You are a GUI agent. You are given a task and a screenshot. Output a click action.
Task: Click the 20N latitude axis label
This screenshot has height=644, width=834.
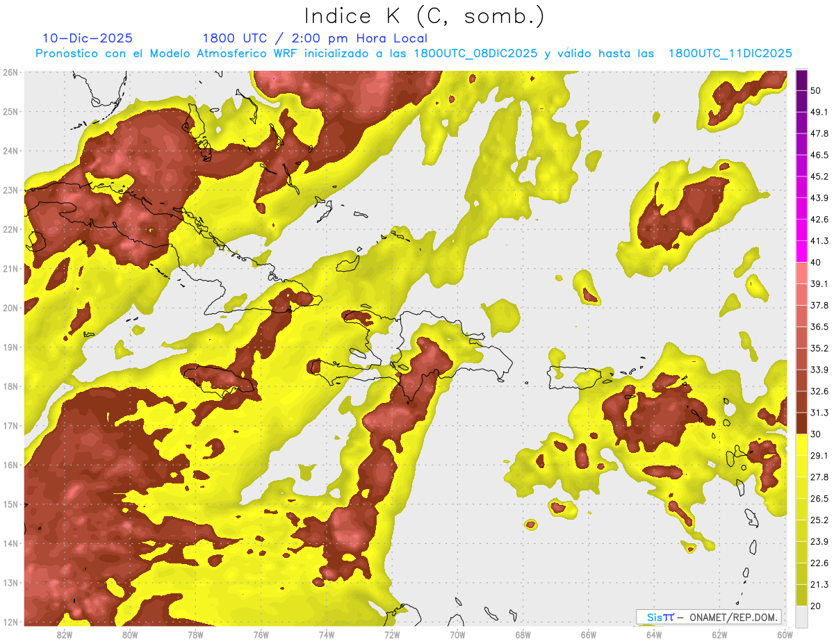tap(10, 308)
